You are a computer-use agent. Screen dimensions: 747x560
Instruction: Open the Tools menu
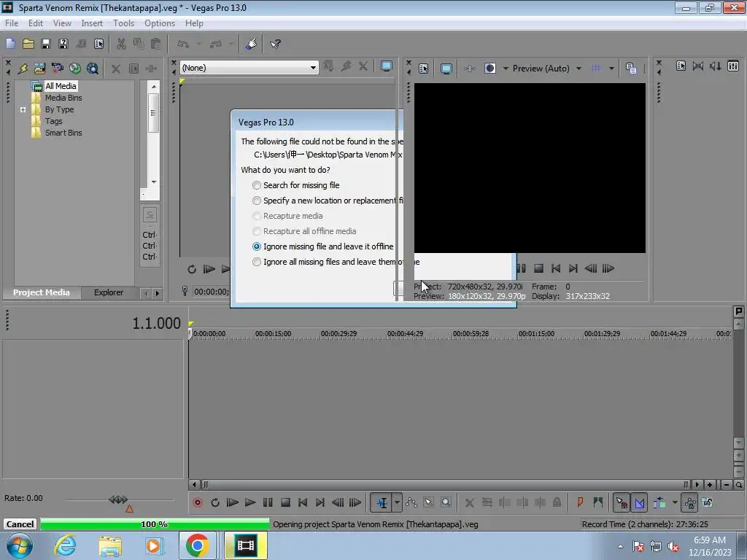click(123, 23)
